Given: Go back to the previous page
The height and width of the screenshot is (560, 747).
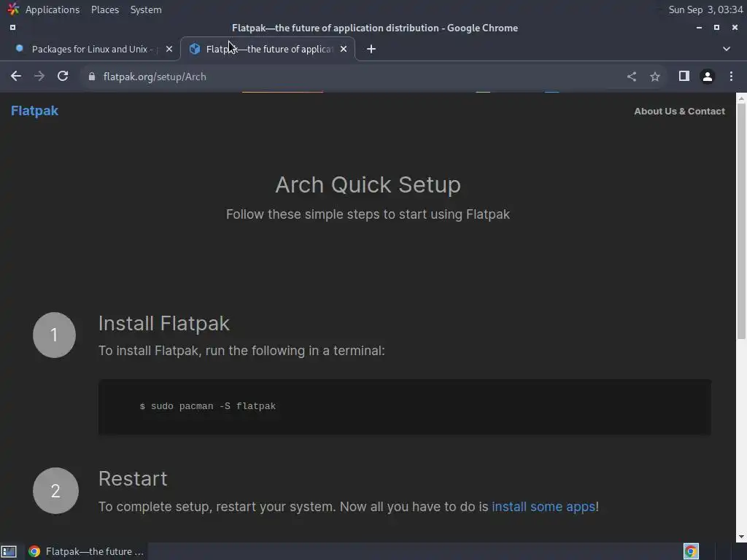Looking at the screenshot, I should point(16,76).
